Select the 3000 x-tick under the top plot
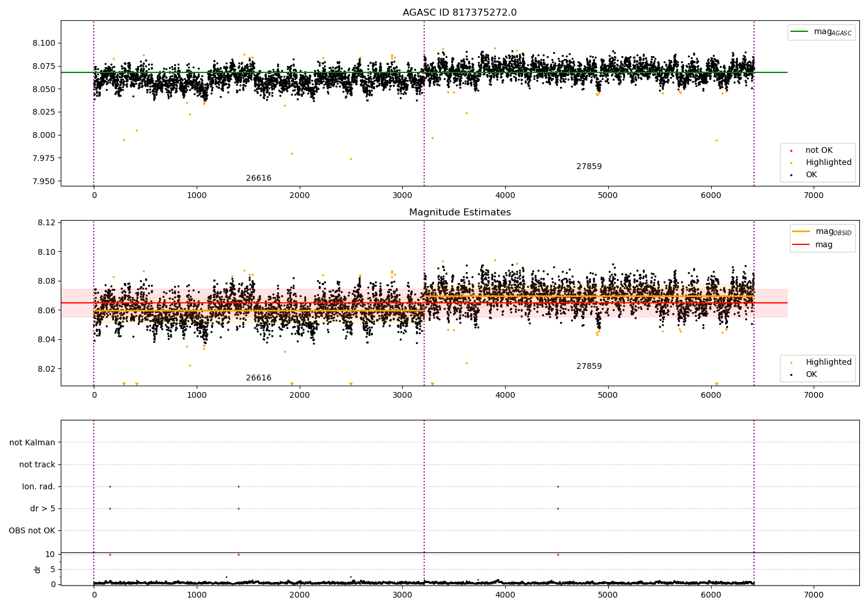This screenshot has height=608, width=868. point(402,196)
